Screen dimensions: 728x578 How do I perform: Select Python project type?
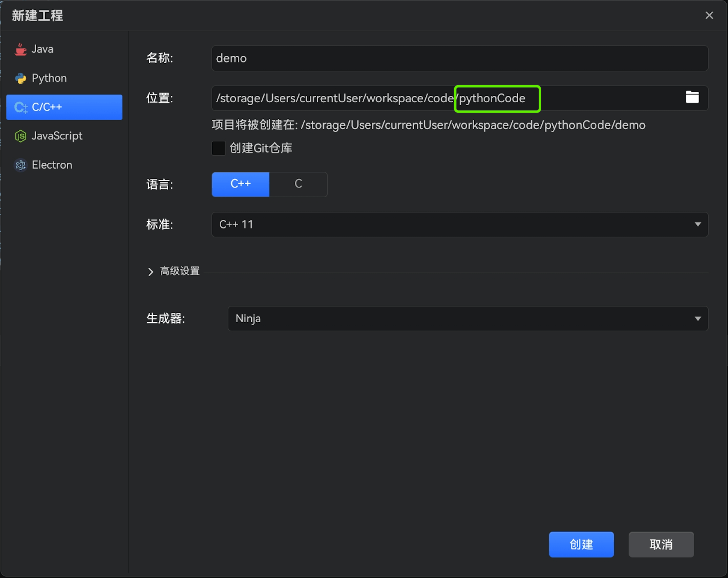pos(64,78)
